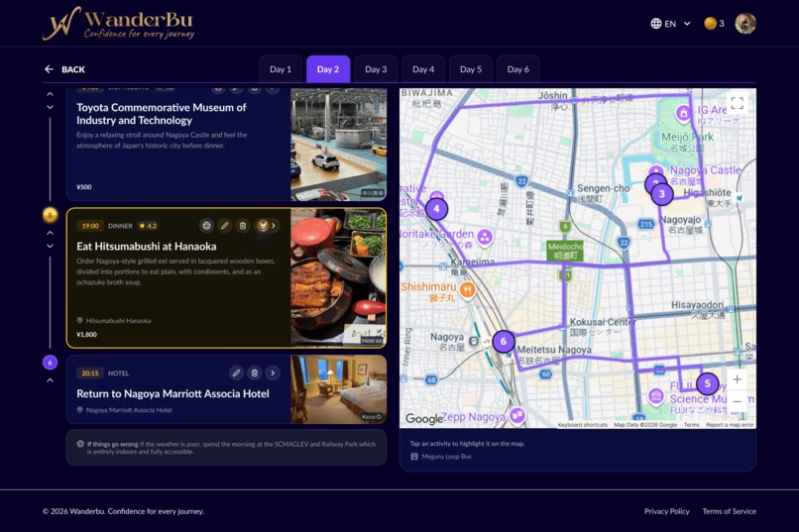Click map marker 4 near Noritake Garden

pyautogui.click(x=437, y=209)
